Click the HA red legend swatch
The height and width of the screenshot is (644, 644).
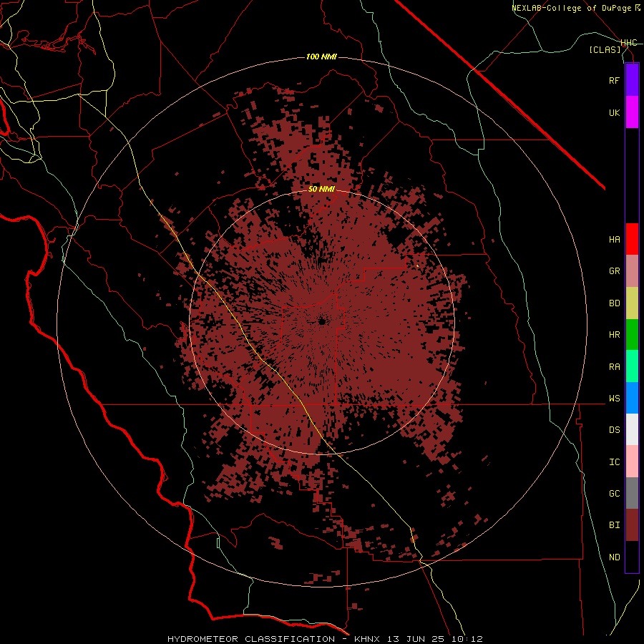632,239
